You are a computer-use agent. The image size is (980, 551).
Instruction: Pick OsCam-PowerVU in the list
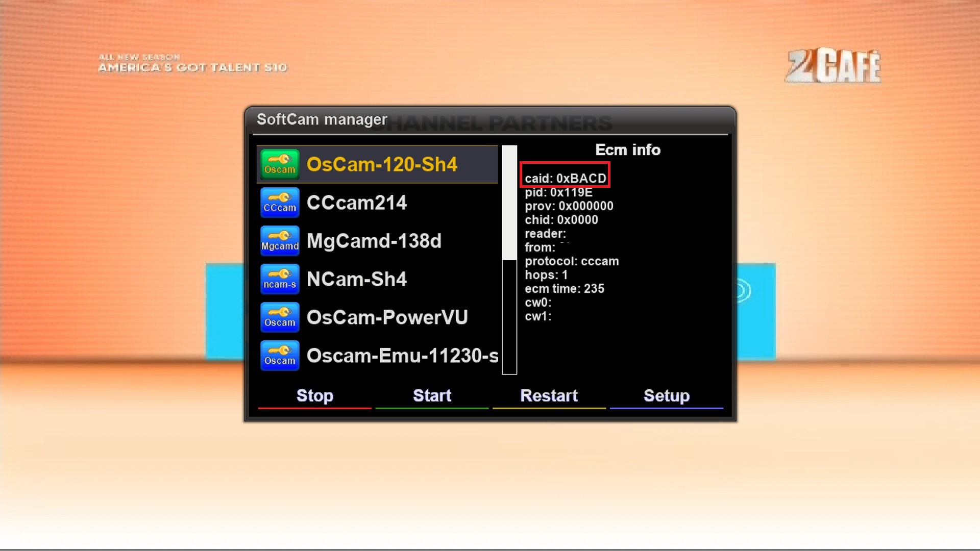click(x=377, y=317)
